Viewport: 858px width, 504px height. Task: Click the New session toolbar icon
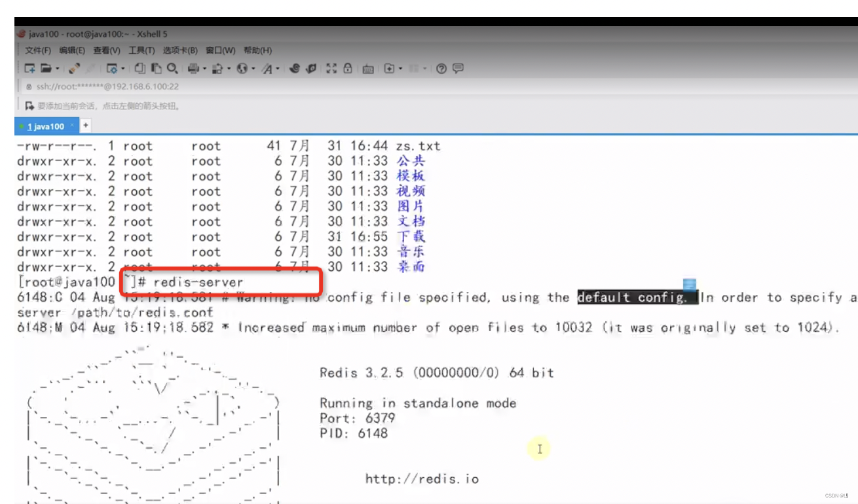pyautogui.click(x=29, y=68)
